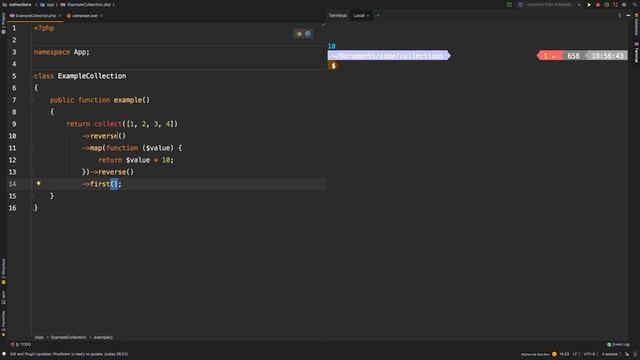640x360 pixels.
Task: Start debugging with the bug icon
Action: click(x=598, y=4)
